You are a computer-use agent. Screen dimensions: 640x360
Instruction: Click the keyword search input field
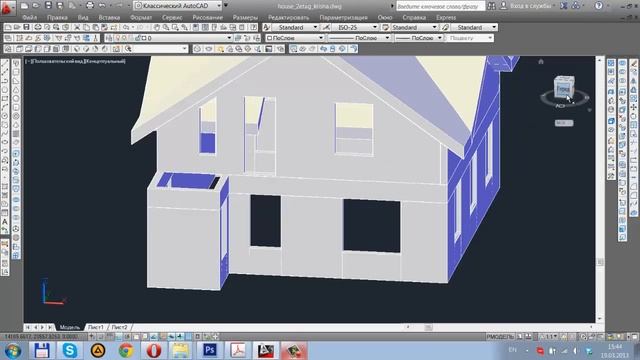point(440,6)
